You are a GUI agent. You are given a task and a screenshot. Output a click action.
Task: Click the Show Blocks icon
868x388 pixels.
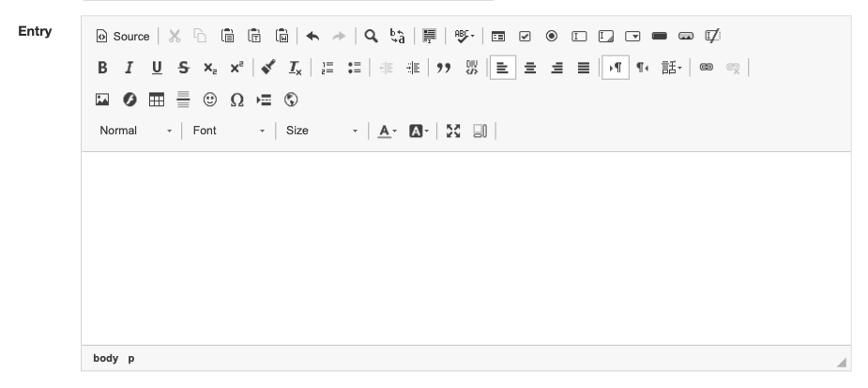(480, 132)
